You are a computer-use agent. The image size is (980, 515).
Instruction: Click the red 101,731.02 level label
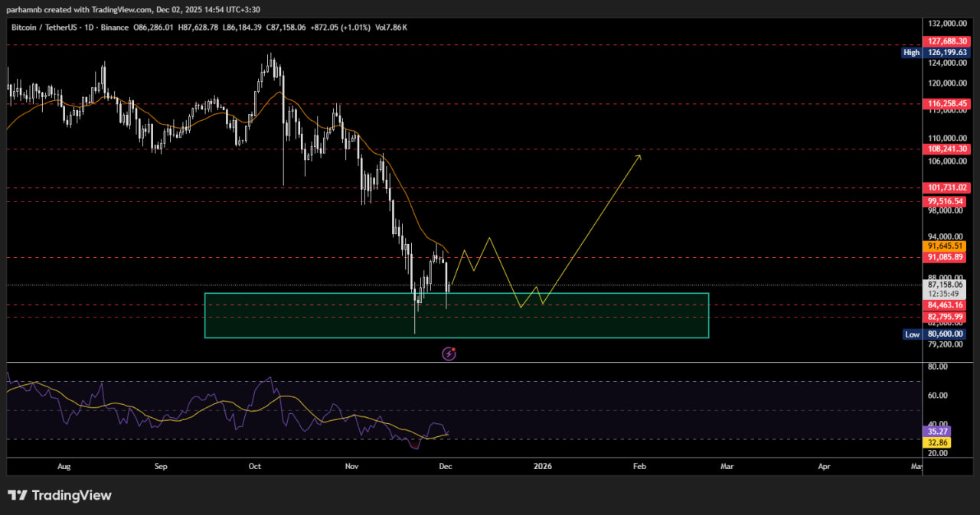pos(948,187)
